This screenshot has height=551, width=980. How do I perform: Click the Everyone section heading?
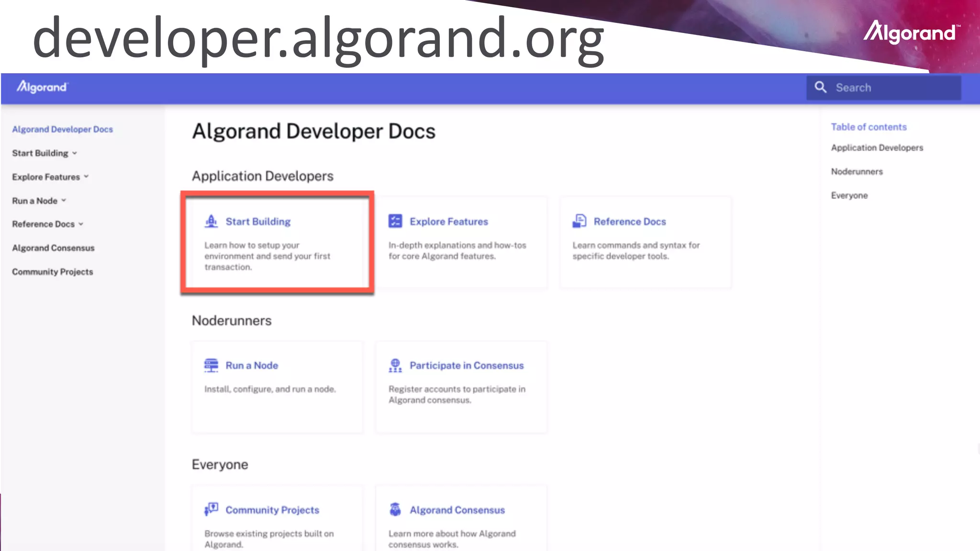[x=220, y=464]
